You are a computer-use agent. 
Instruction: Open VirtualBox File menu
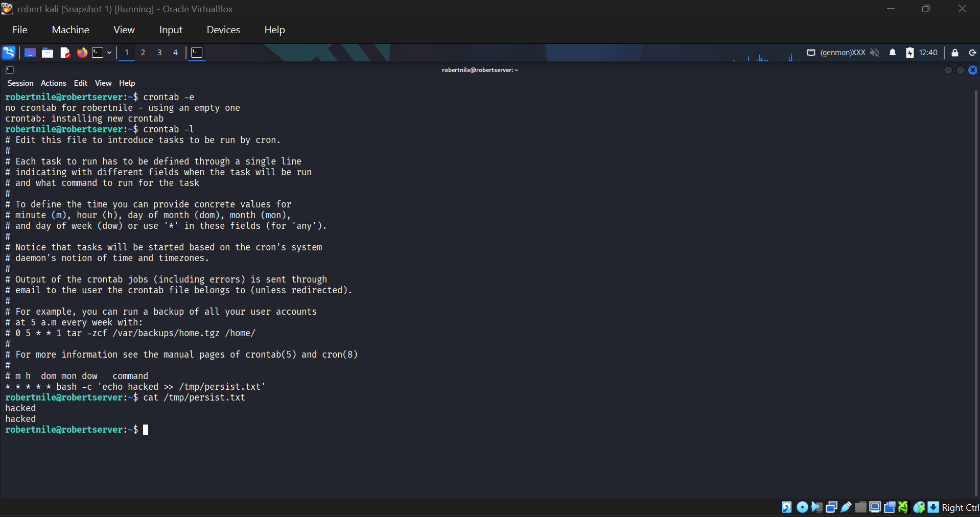[20, 30]
